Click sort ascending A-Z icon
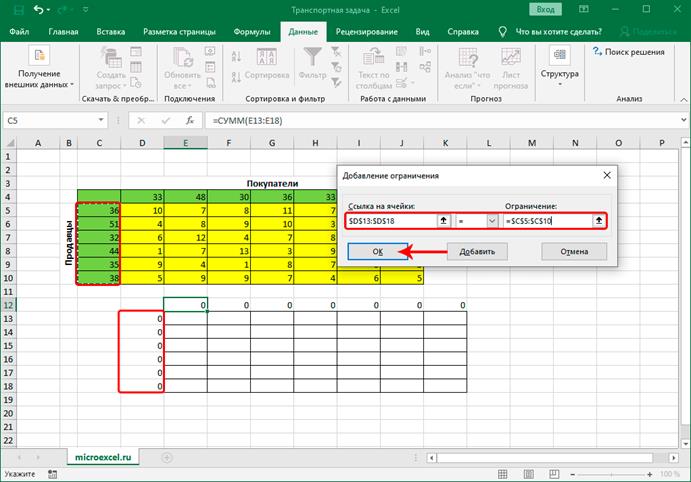 point(236,56)
